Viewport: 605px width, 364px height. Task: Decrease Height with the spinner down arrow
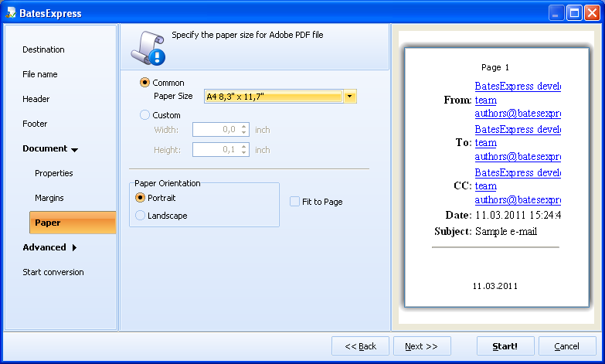[x=244, y=152]
